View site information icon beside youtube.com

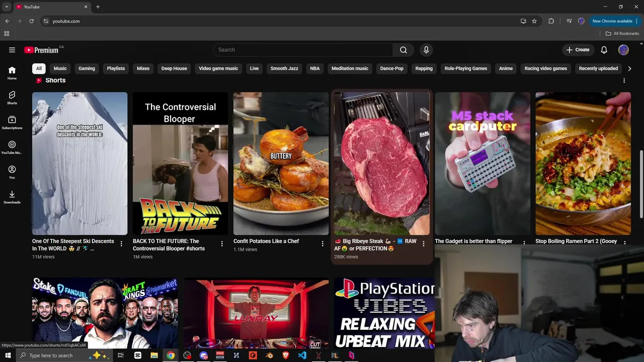click(x=46, y=21)
